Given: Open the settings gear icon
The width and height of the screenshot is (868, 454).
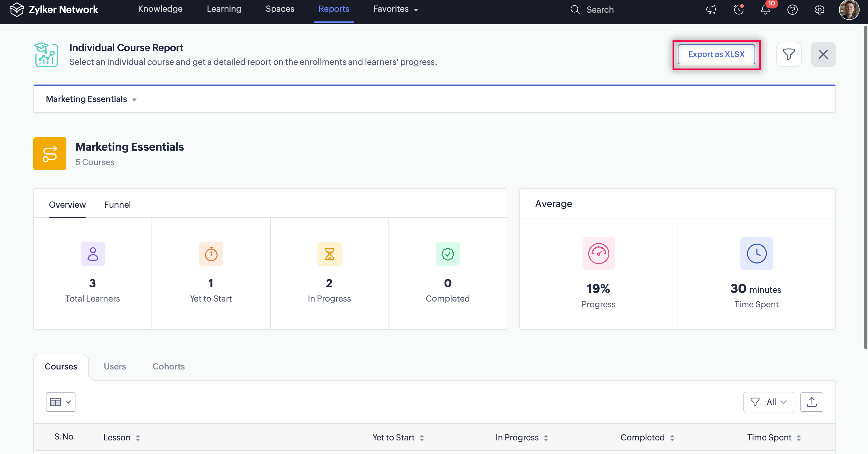Looking at the screenshot, I should click(819, 10).
